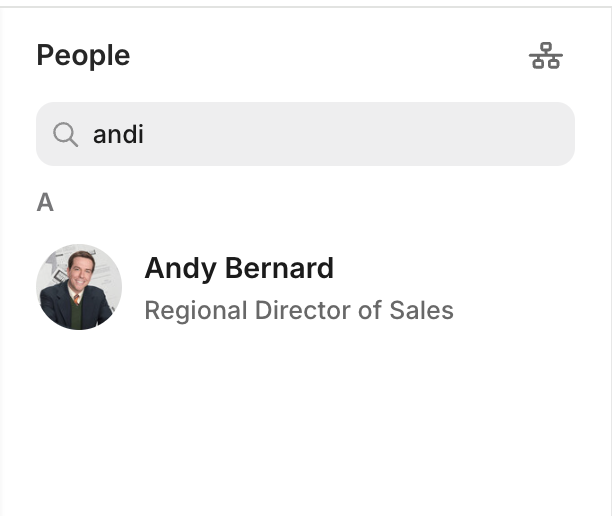Click the magnifying glass search icon
This screenshot has width=612, height=516.
coord(65,134)
